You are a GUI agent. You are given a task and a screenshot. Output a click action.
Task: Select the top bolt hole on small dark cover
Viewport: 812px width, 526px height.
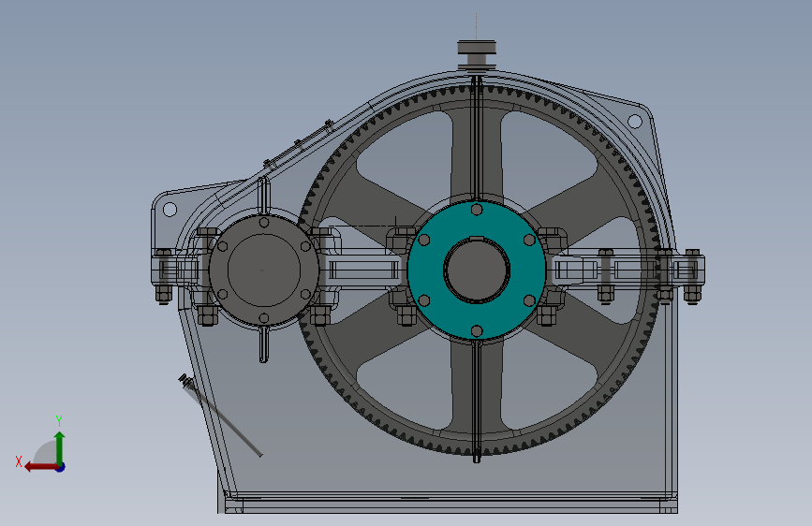[x=264, y=223]
